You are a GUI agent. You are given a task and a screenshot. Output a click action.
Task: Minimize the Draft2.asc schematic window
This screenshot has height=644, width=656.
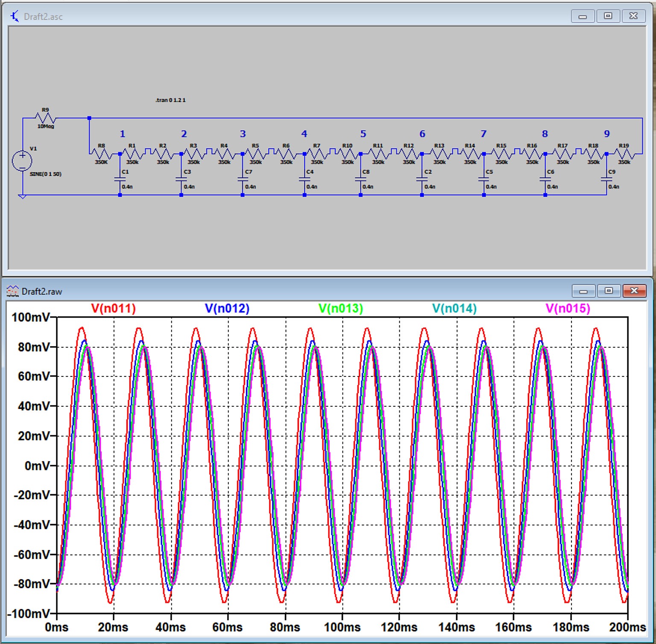point(583,16)
